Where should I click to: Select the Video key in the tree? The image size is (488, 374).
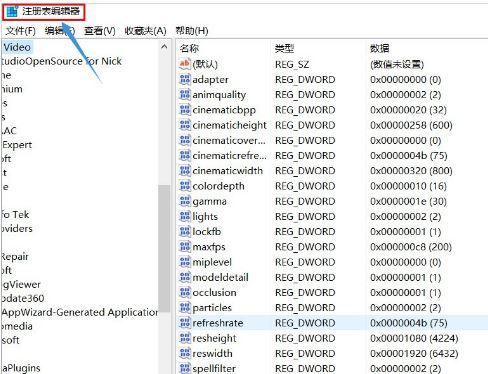(x=17, y=47)
